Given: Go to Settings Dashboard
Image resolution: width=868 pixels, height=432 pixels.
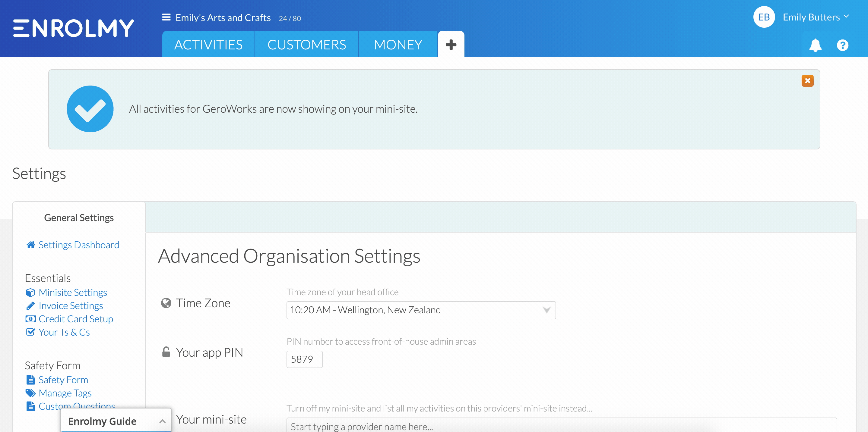Looking at the screenshot, I should [79, 245].
